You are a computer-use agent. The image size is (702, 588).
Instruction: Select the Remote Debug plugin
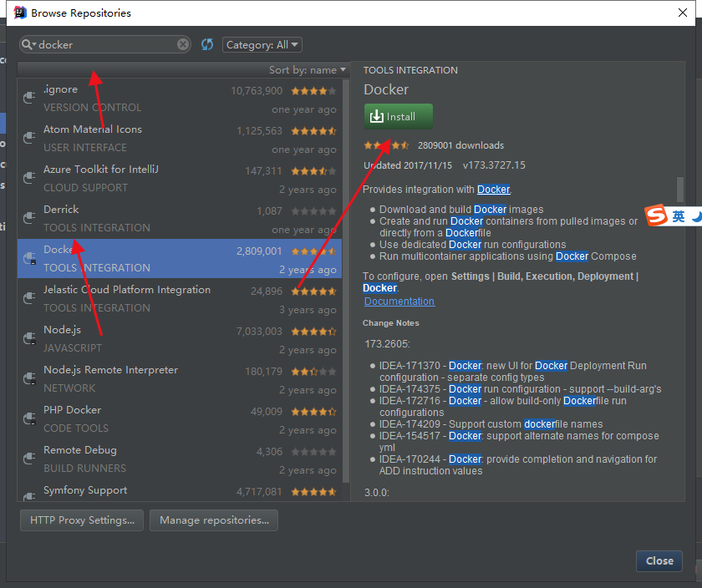[x=180, y=459]
